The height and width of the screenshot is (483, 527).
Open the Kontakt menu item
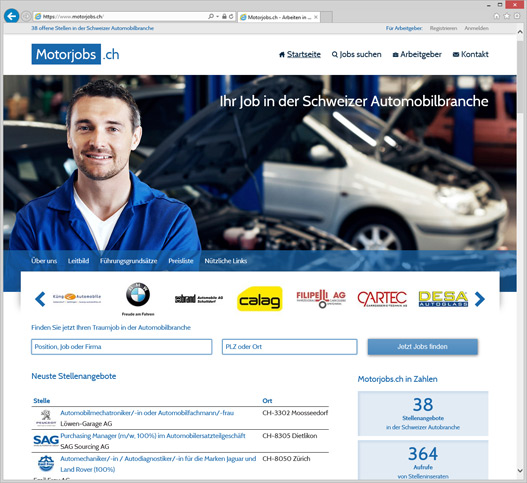471,54
